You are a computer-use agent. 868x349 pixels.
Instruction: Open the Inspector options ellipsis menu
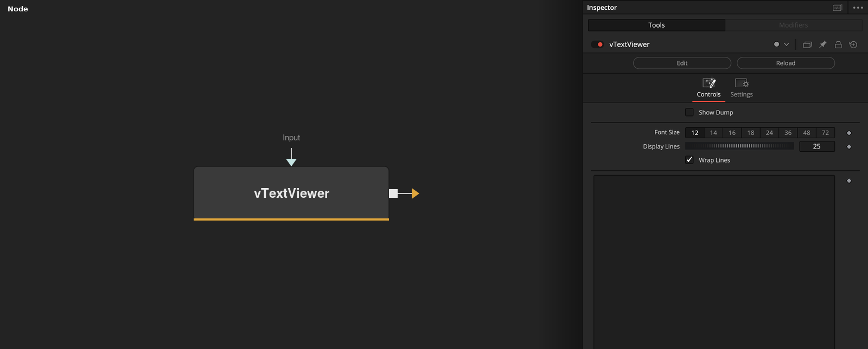(x=858, y=8)
